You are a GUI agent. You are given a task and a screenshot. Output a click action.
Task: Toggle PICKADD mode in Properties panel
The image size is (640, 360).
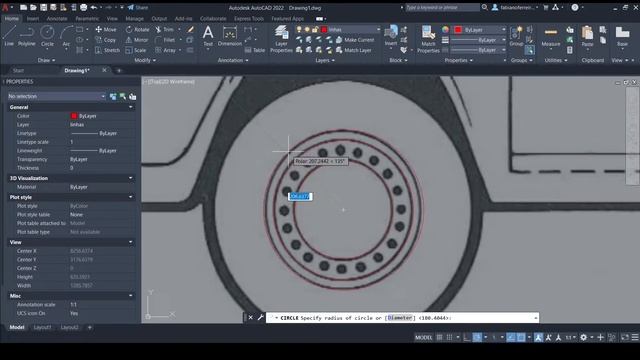(113, 96)
